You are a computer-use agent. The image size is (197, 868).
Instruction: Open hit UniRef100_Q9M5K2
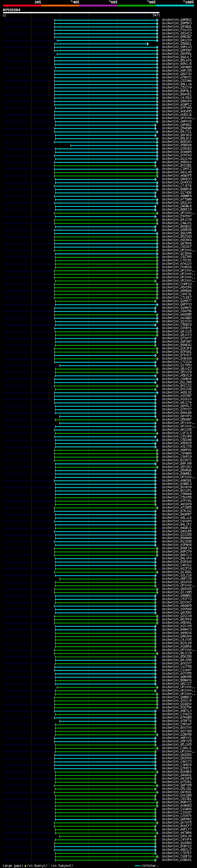(177, 20)
